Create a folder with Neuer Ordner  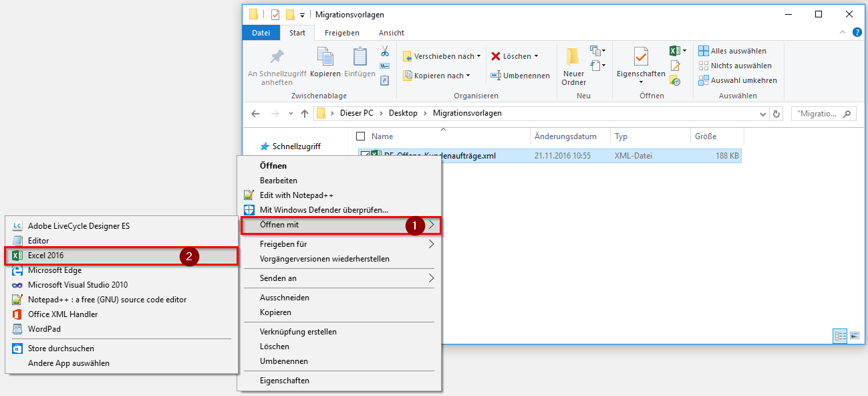(574, 67)
